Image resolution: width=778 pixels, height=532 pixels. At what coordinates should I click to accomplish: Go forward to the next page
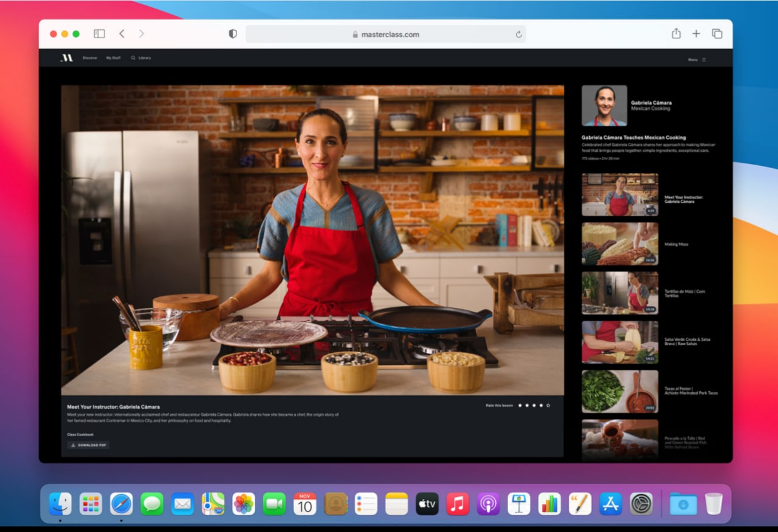[142, 34]
